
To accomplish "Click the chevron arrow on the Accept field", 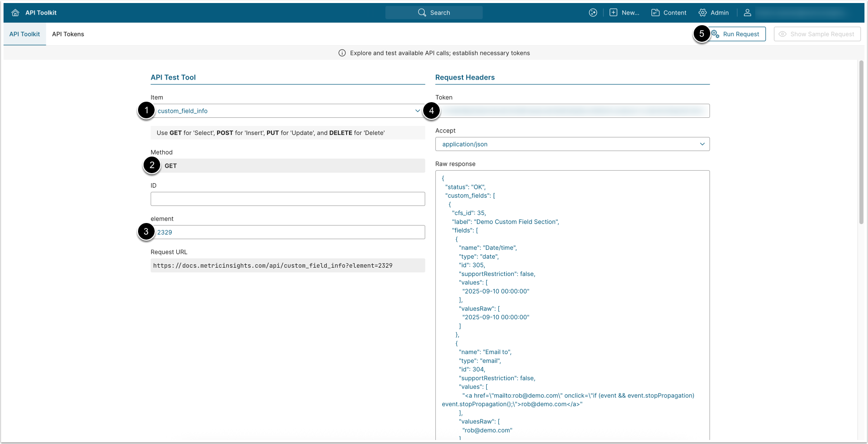I will coord(702,144).
